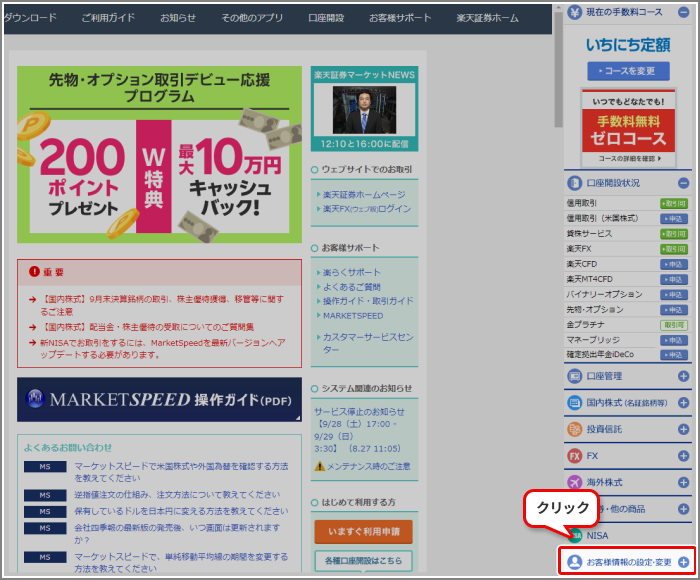700x580 pixels.
Task: Open FAQ about 会社四季報の最新版
Action: [x=177, y=534]
